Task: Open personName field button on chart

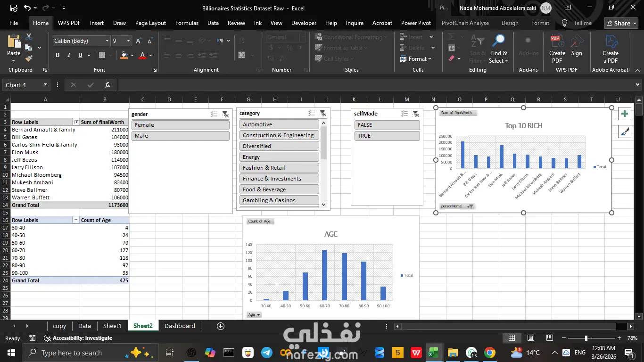Action: [457, 206]
